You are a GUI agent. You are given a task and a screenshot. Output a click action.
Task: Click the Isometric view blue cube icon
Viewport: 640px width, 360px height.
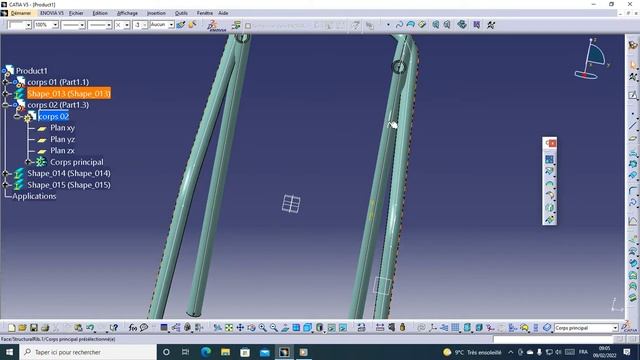tap(307, 328)
